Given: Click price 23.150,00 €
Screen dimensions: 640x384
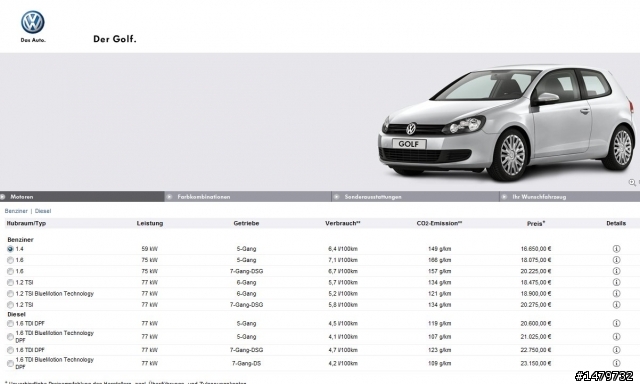Looking at the screenshot, I should (536, 363).
